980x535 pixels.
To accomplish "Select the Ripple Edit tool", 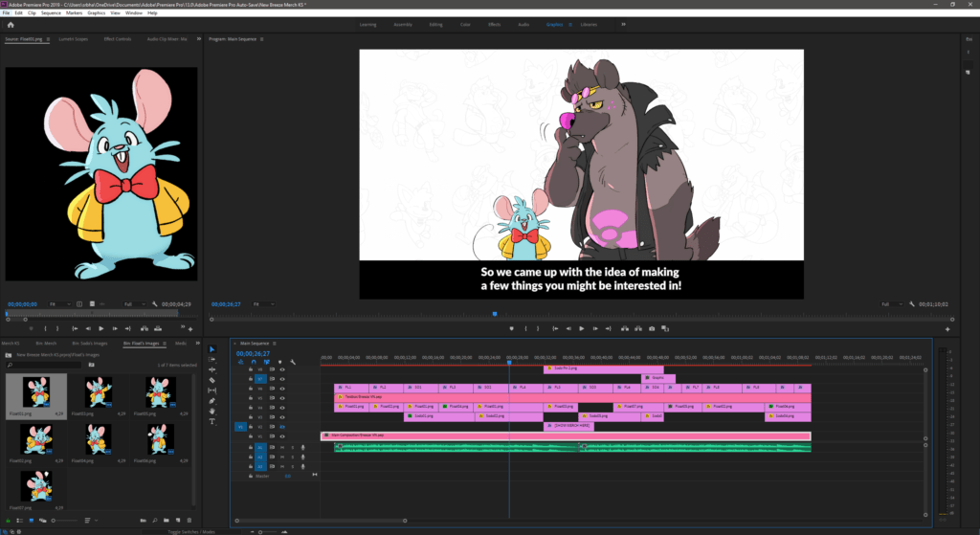I will [x=212, y=369].
